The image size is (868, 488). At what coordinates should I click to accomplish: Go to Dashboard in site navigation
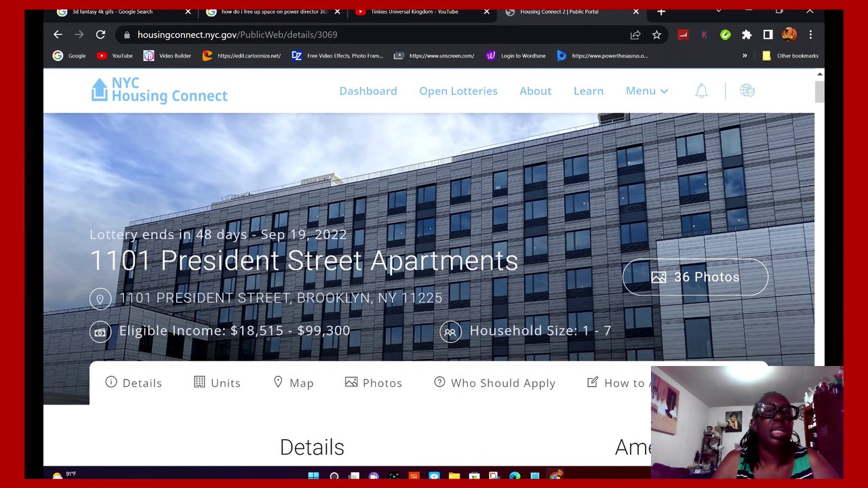pos(368,91)
